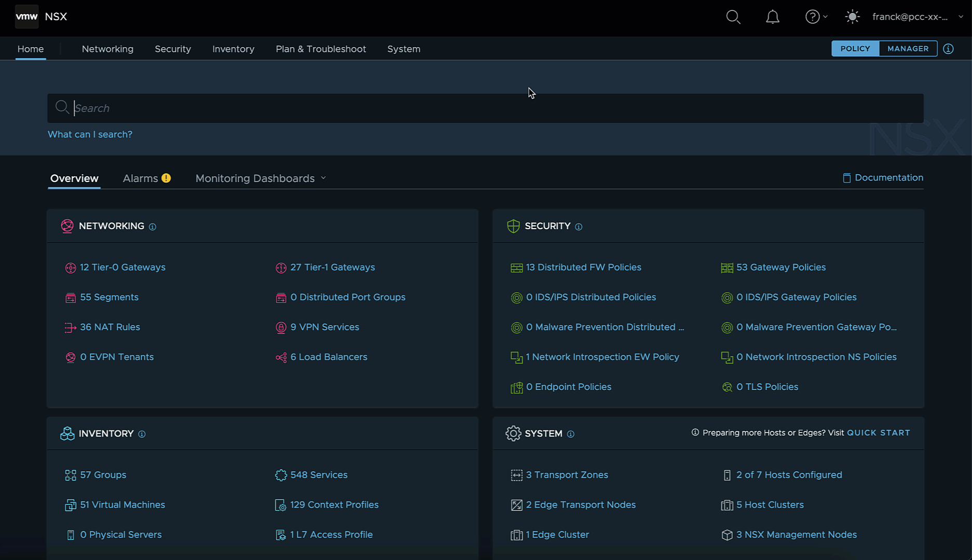The height and width of the screenshot is (560, 972).
Task: Click the System section info icon
Action: pos(570,434)
